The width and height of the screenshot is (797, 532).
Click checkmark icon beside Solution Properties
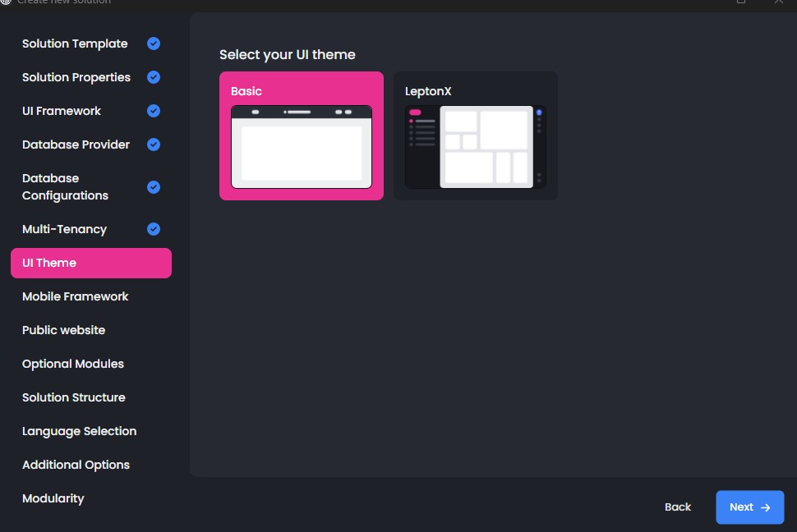154,77
